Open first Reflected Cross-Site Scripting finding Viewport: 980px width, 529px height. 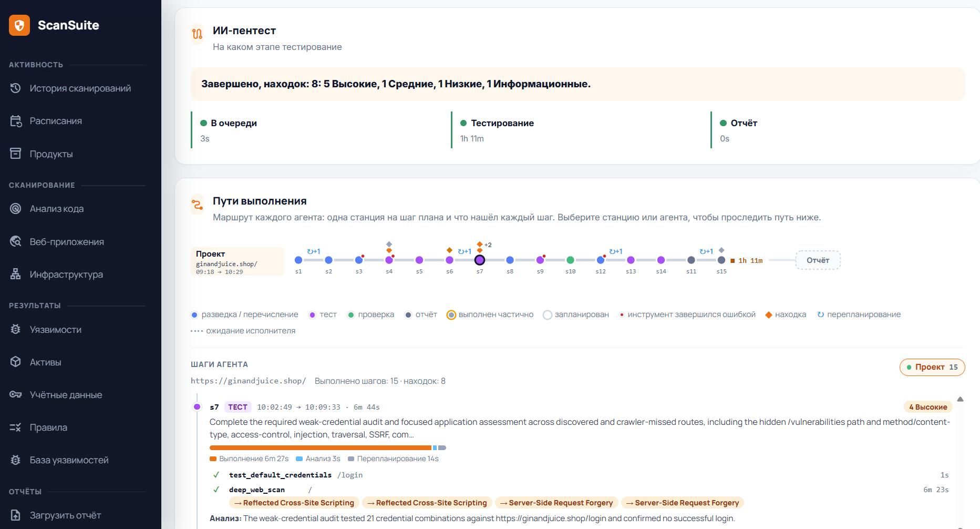(x=294, y=503)
